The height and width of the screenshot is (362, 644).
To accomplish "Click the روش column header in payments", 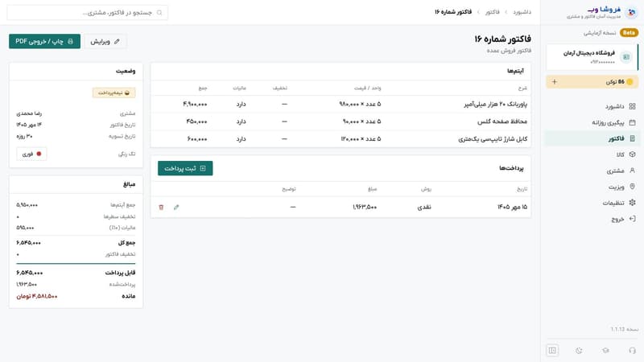I will click(x=426, y=189).
